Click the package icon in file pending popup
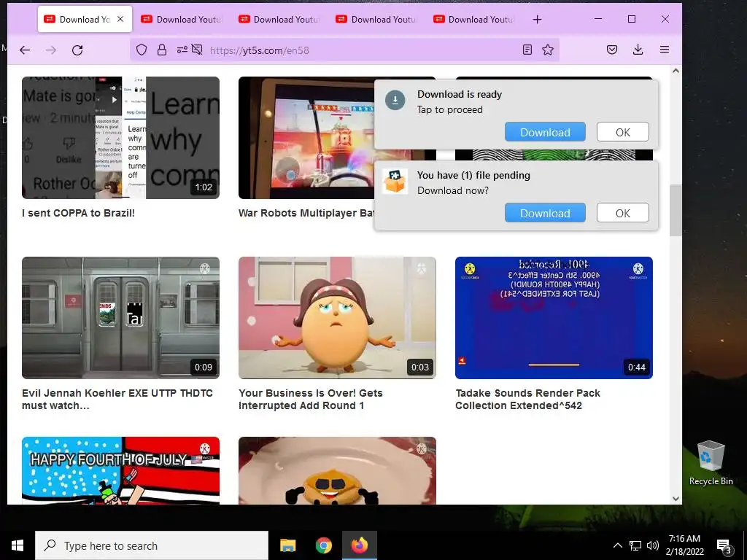 coord(395,182)
